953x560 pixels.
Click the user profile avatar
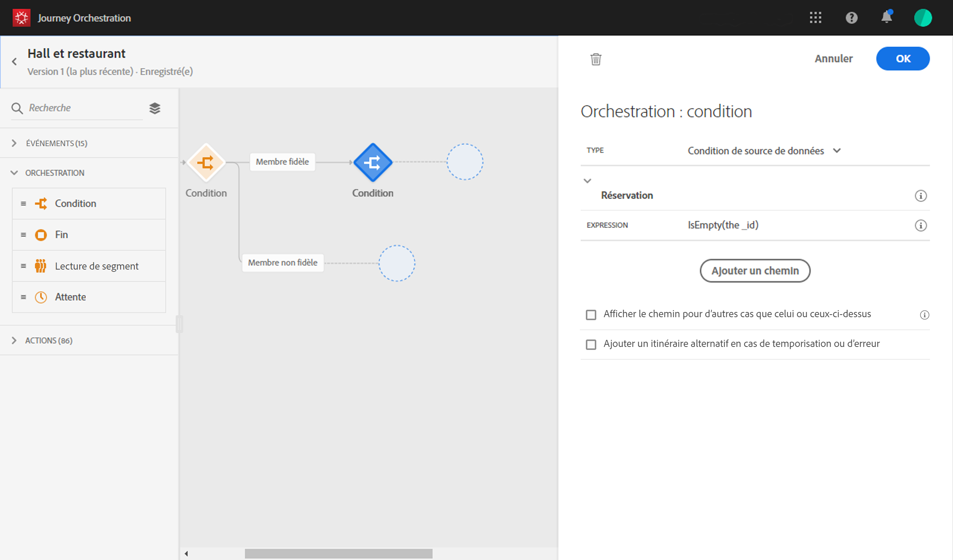point(922,18)
